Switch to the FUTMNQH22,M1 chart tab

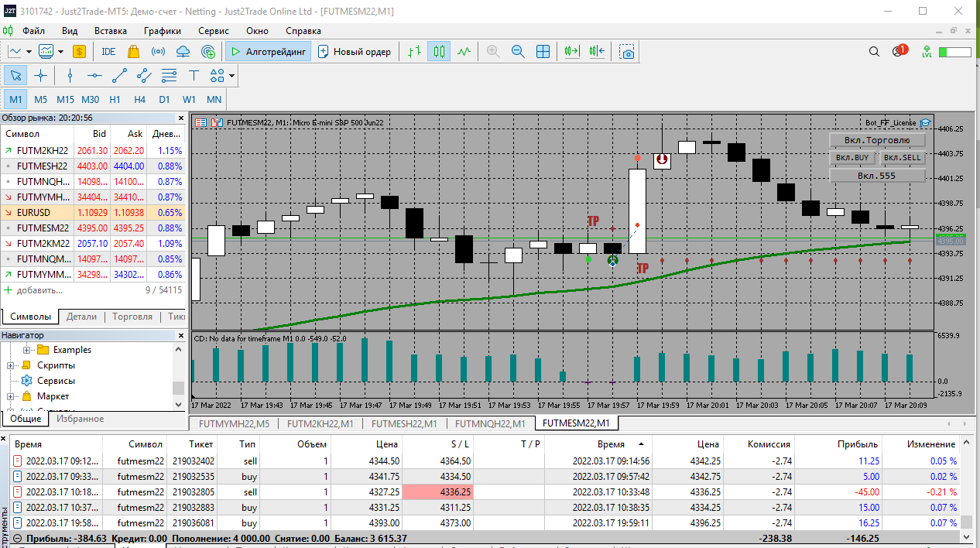[x=489, y=423]
